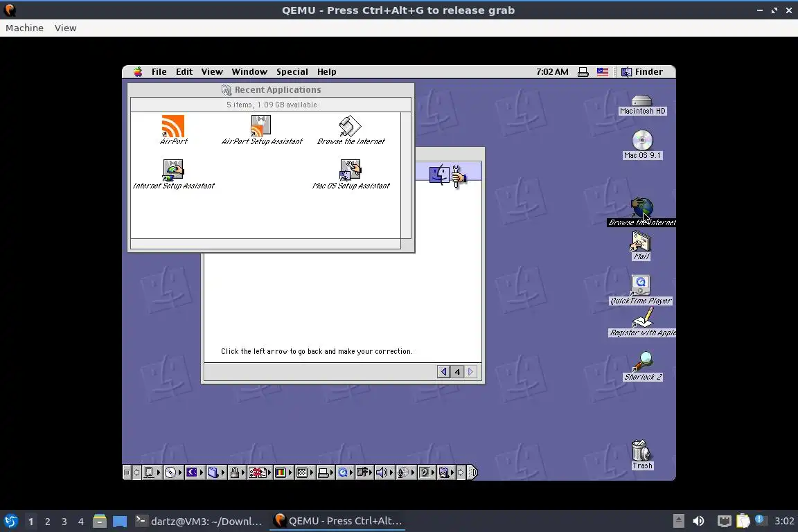This screenshot has width=798, height=532.
Task: Click the assistant's right arrow button
Action: [471, 371]
